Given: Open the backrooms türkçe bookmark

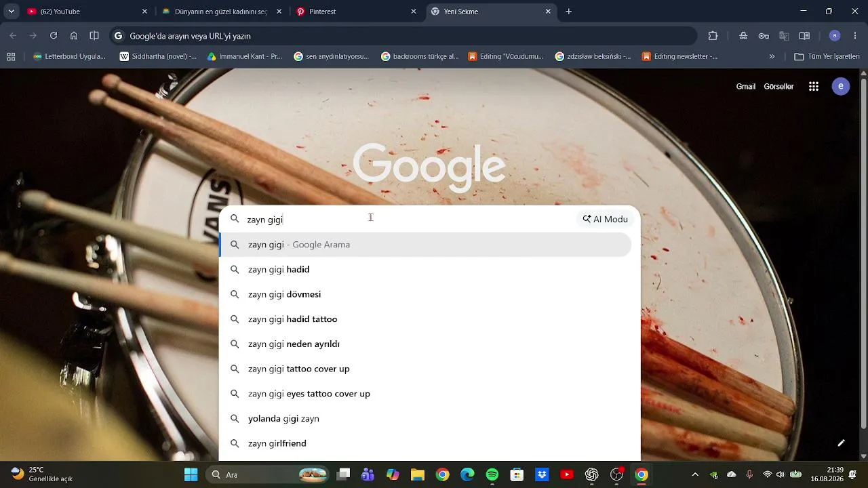Looking at the screenshot, I should [x=420, y=57].
